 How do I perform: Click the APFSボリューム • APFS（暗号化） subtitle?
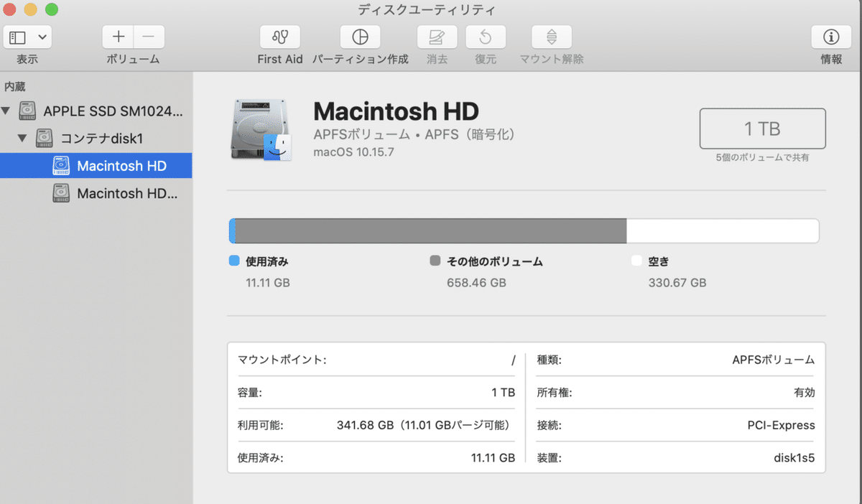coord(415,135)
